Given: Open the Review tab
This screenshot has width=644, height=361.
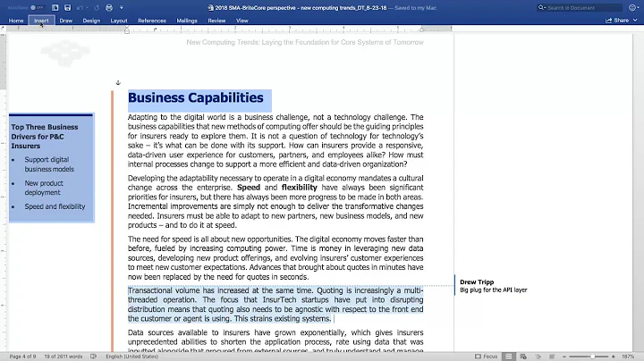Looking at the screenshot, I should (216, 21).
